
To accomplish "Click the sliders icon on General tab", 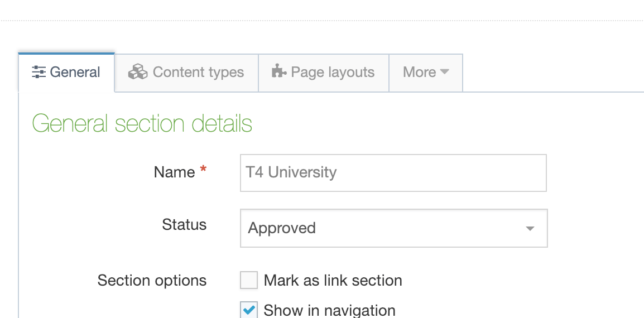I will (39, 73).
